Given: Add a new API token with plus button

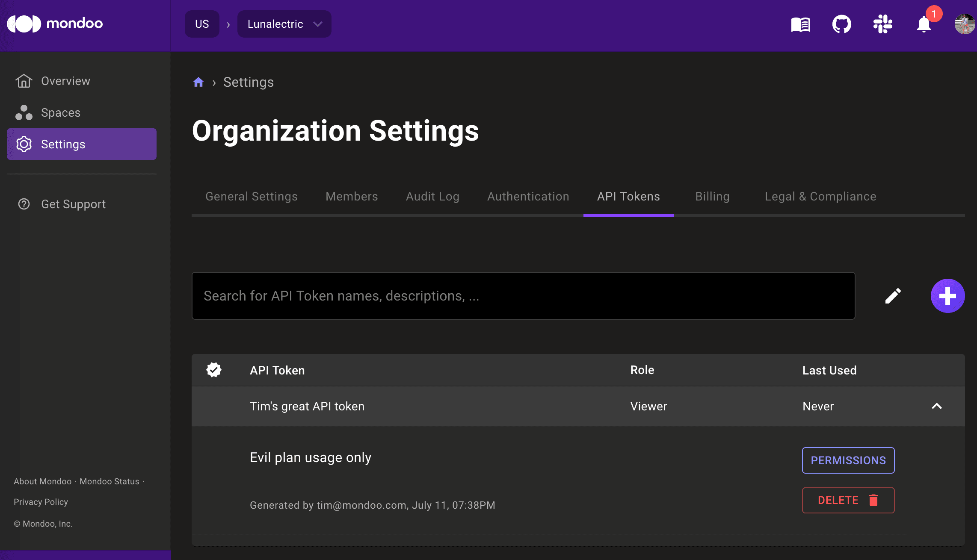Looking at the screenshot, I should pyautogui.click(x=947, y=296).
